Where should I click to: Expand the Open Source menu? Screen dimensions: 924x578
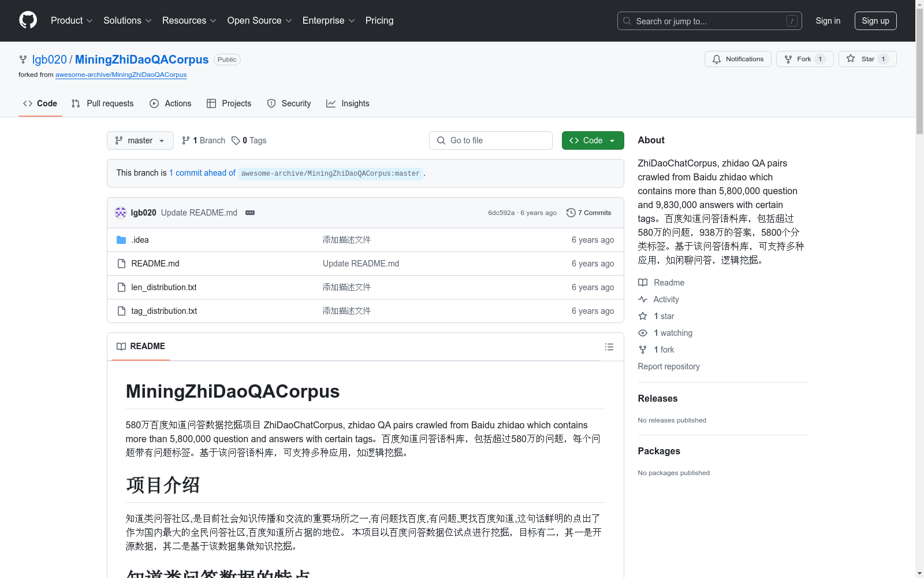259,21
